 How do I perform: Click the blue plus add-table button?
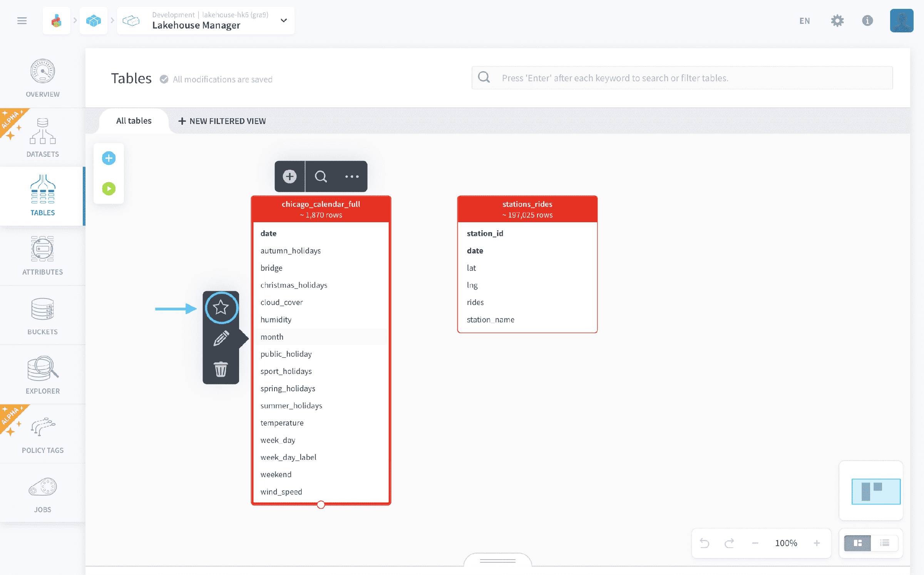(109, 158)
